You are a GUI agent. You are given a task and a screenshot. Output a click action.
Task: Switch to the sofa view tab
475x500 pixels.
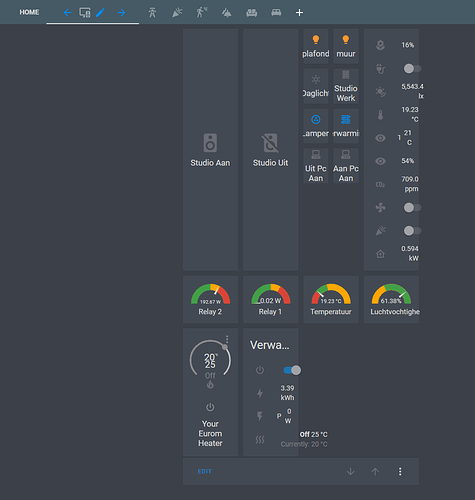coord(251,13)
